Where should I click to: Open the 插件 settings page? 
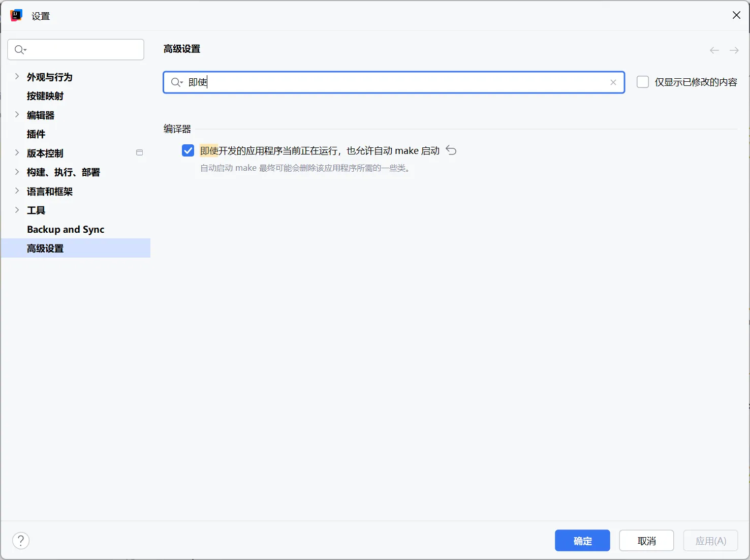click(x=36, y=134)
